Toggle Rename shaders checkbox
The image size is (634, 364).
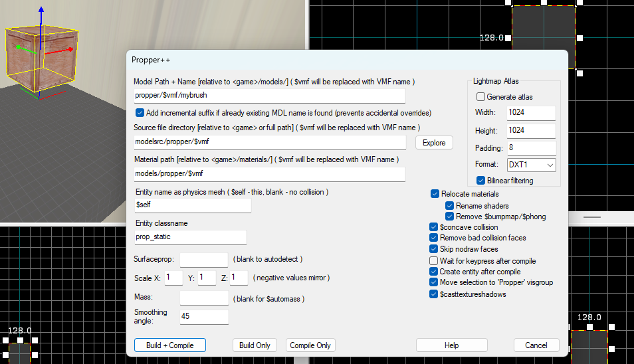tap(449, 206)
